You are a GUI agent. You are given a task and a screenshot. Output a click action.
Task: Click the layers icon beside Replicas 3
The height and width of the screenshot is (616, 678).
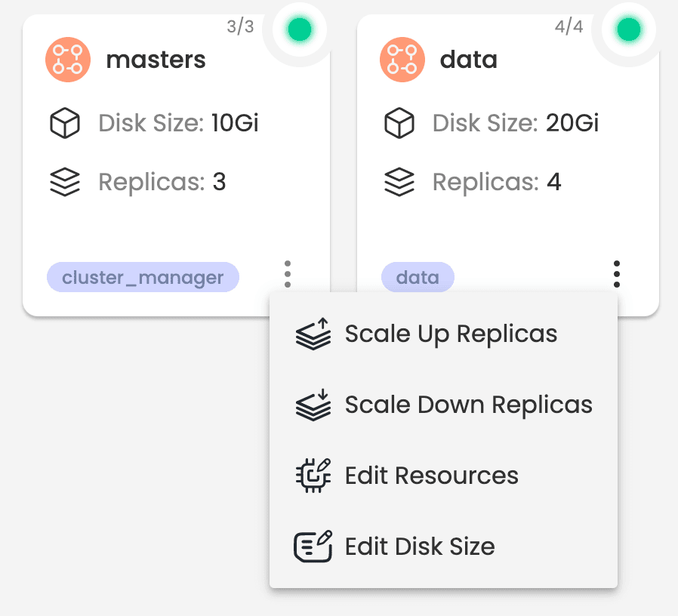65,182
